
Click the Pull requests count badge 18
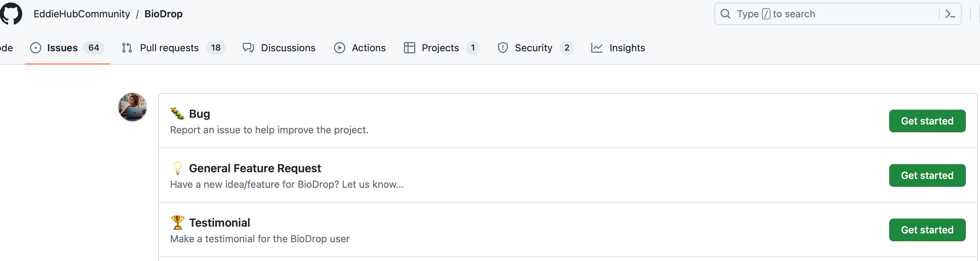216,48
